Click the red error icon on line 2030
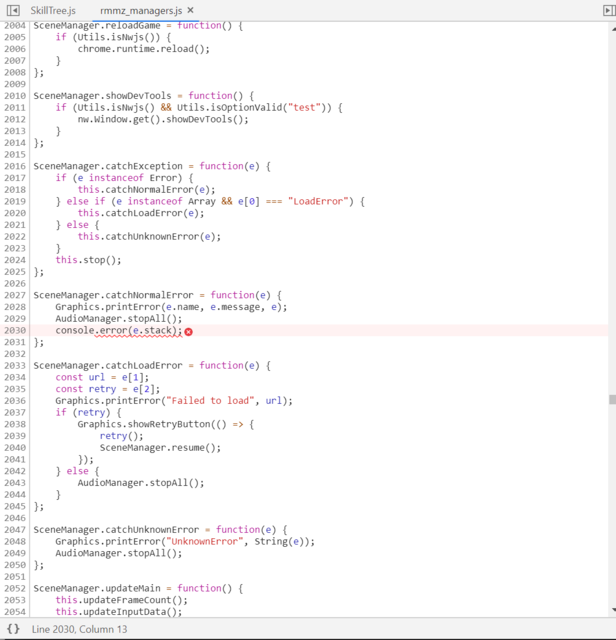 tap(188, 332)
